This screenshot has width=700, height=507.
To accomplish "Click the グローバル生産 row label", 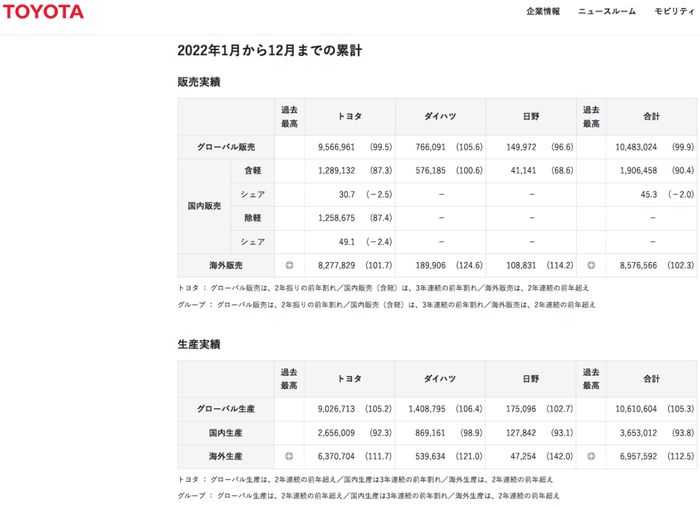I will click(226, 409).
